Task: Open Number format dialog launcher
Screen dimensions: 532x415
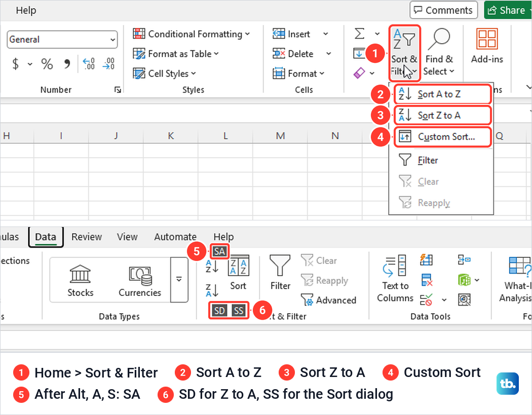Action: coord(118,90)
